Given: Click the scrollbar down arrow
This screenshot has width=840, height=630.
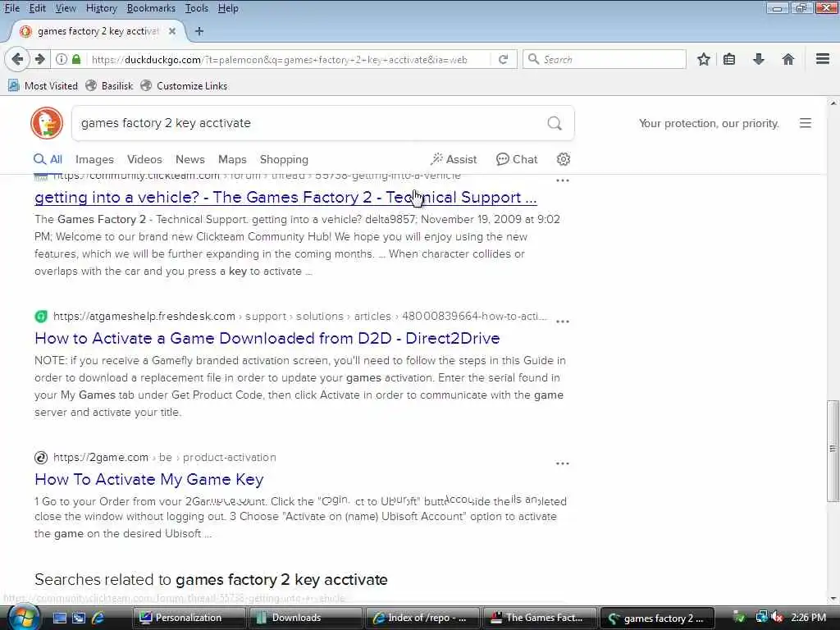Looking at the screenshot, I should coord(833,599).
